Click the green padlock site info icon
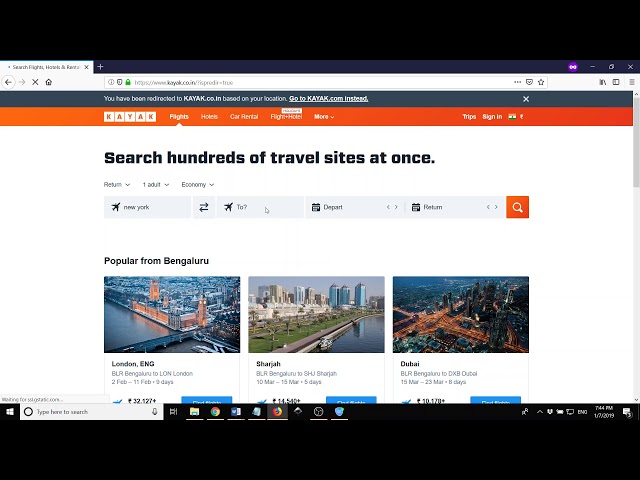This screenshot has width=640, height=480. pyautogui.click(x=128, y=82)
